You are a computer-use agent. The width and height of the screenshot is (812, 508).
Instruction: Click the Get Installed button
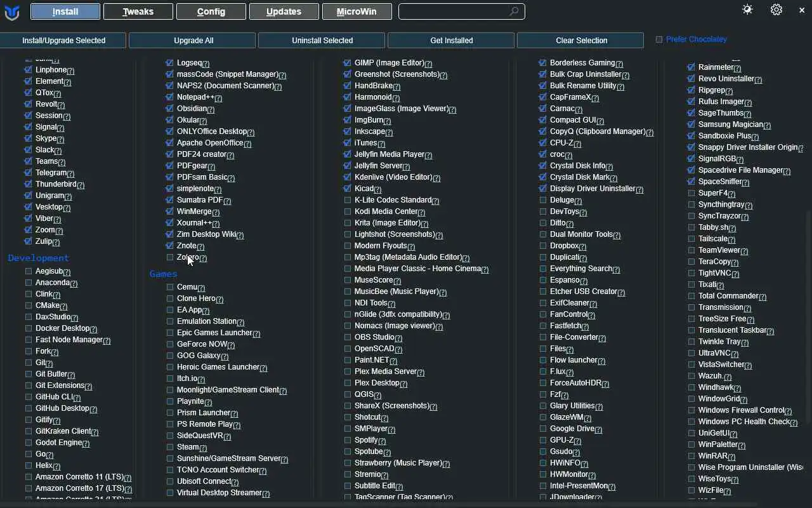point(452,41)
